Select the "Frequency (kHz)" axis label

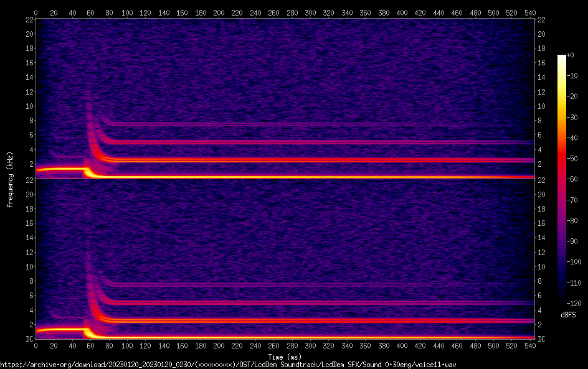click(x=10, y=179)
